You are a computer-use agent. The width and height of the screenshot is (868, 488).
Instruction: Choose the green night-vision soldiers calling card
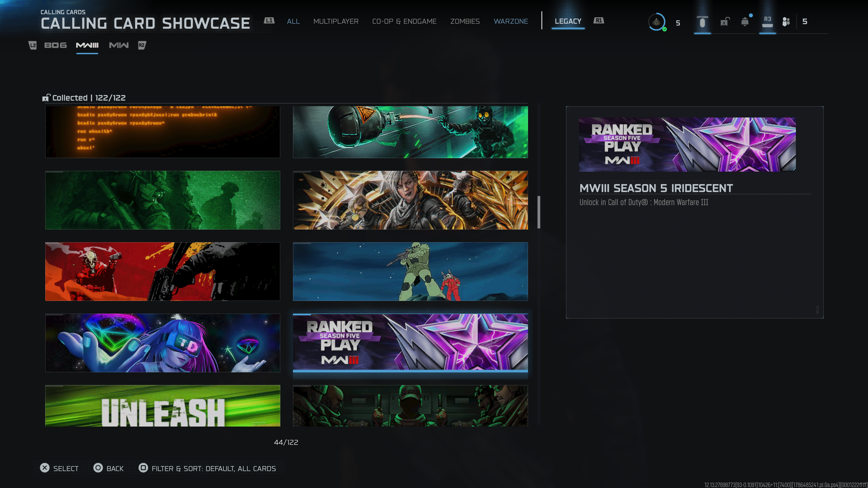tap(163, 200)
